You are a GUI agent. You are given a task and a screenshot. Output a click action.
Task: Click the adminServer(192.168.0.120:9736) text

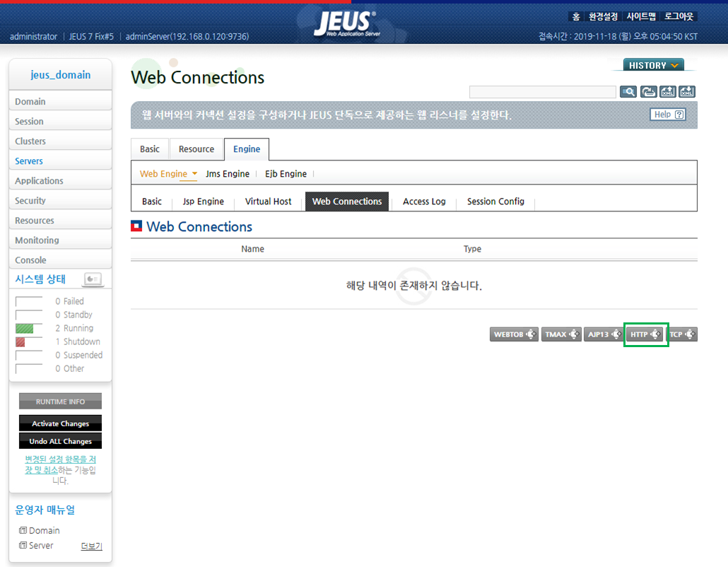pyautogui.click(x=187, y=37)
